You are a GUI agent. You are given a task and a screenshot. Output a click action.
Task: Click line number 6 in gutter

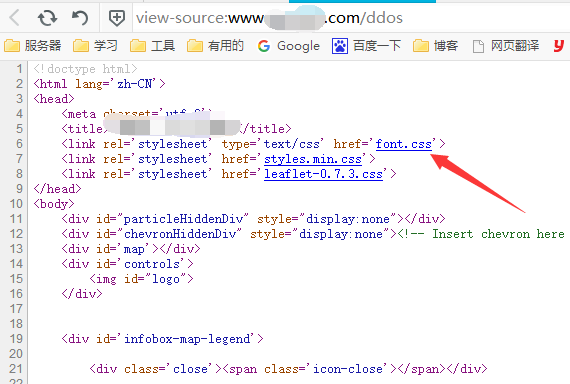19,144
